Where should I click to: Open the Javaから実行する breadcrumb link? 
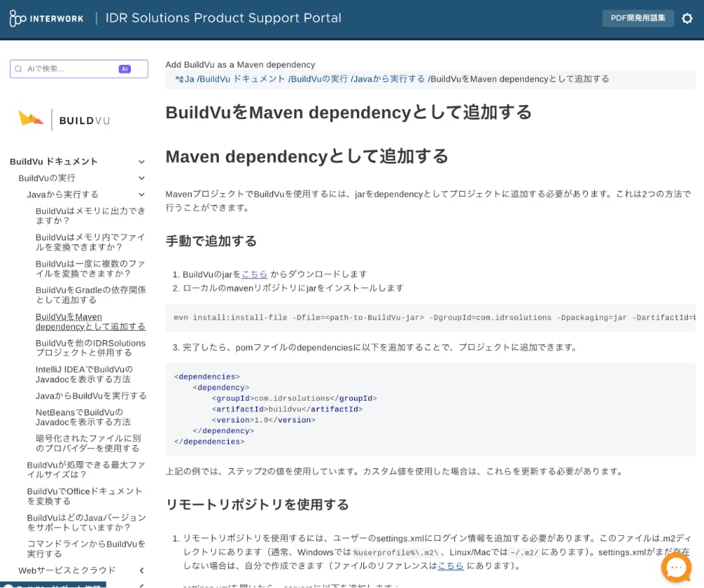click(x=389, y=79)
